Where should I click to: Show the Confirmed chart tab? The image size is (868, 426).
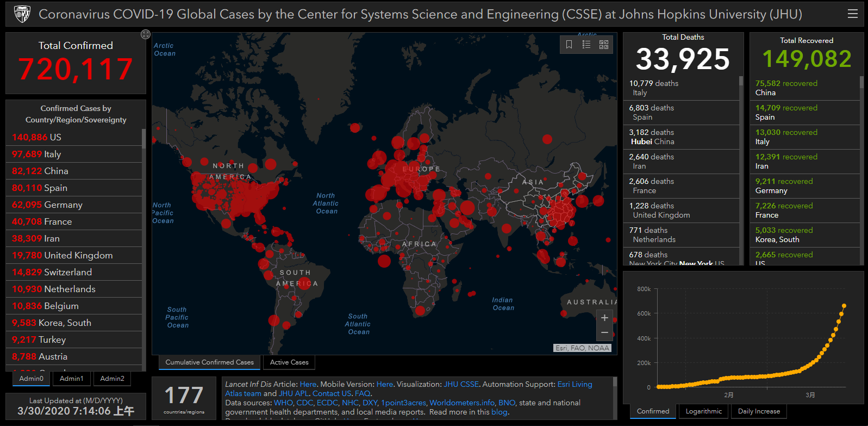pyautogui.click(x=653, y=411)
